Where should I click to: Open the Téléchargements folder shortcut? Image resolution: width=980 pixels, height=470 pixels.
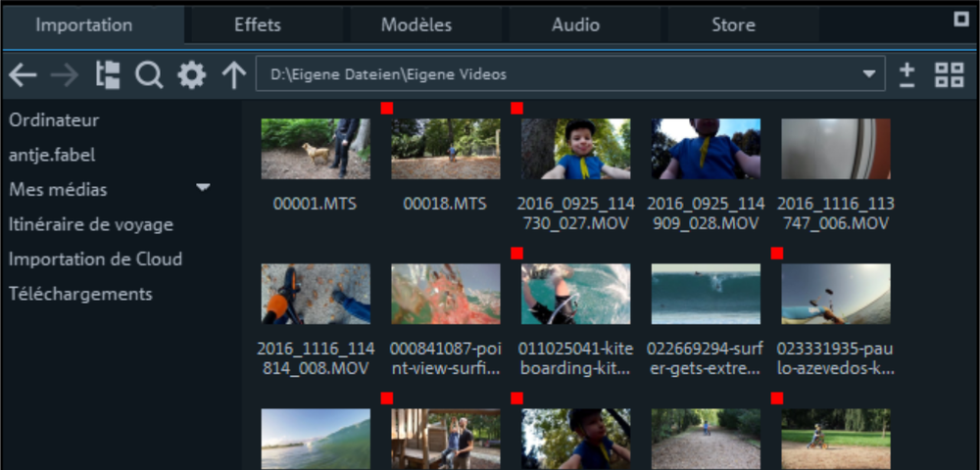[x=80, y=294]
